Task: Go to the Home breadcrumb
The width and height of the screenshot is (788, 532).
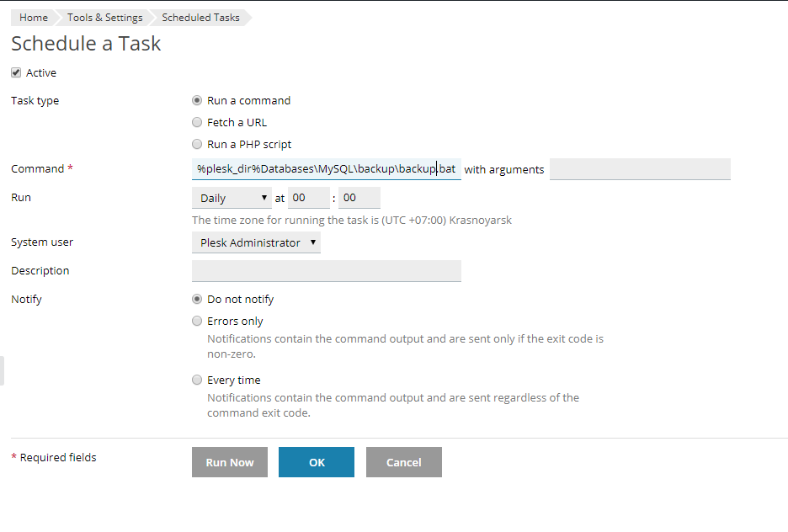Action: point(34,18)
